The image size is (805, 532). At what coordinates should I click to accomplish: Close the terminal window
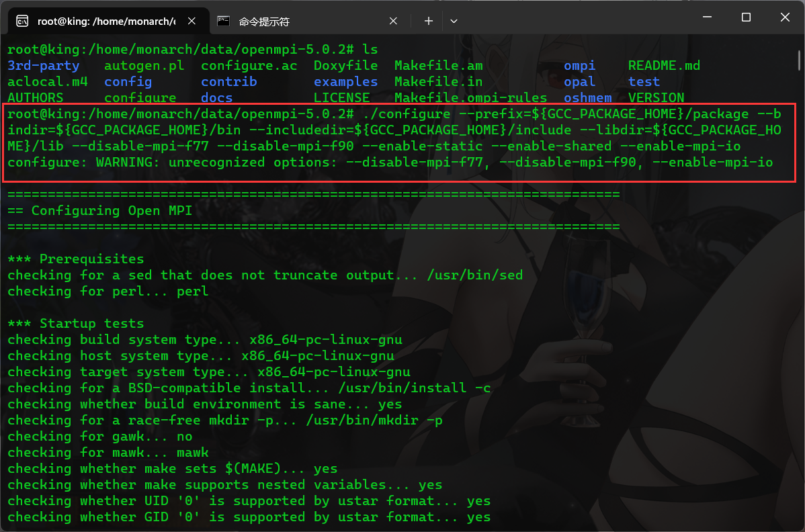784,17
